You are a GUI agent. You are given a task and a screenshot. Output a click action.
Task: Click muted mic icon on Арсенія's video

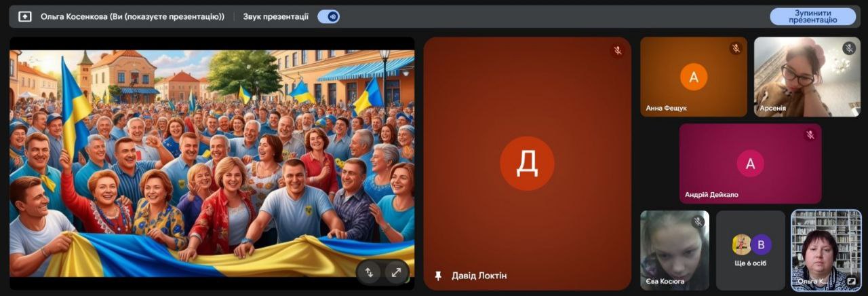(x=849, y=48)
